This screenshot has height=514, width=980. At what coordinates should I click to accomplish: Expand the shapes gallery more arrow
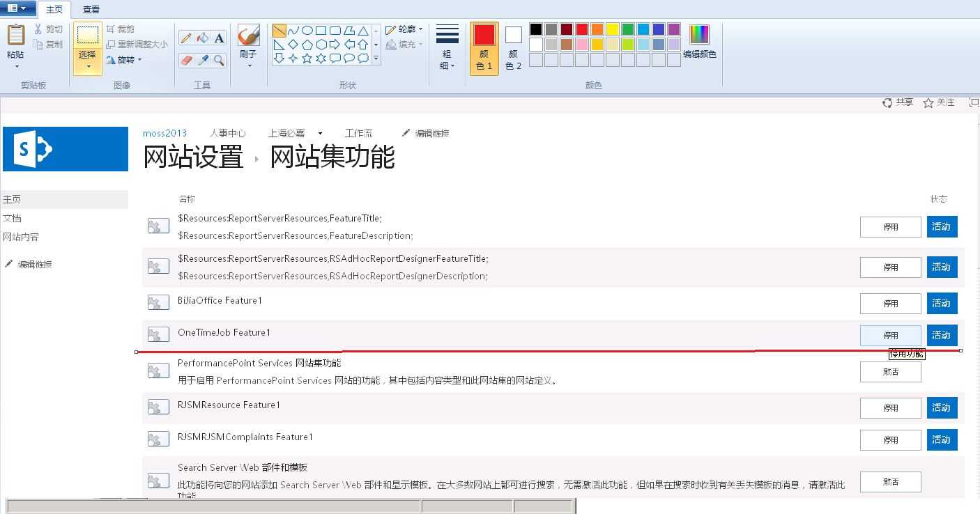pyautogui.click(x=376, y=59)
